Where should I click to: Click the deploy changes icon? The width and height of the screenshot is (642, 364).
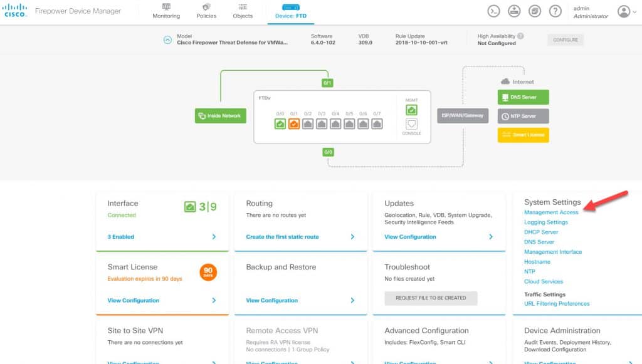[514, 11]
